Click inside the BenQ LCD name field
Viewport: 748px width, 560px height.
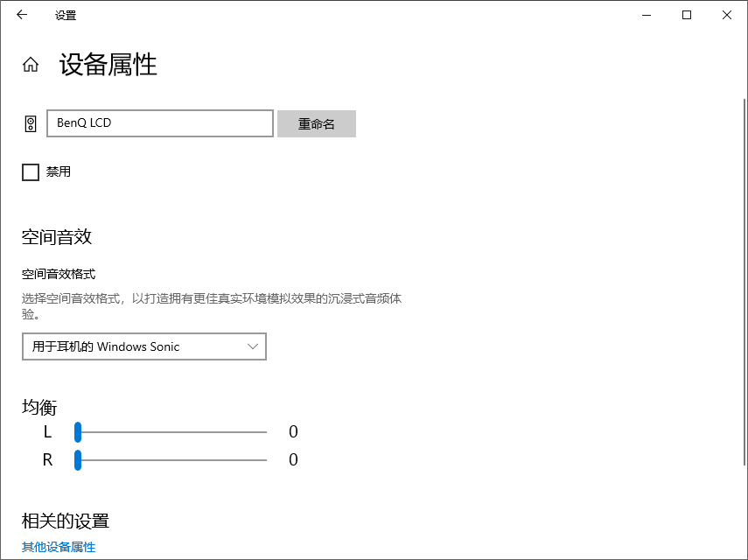tap(159, 122)
